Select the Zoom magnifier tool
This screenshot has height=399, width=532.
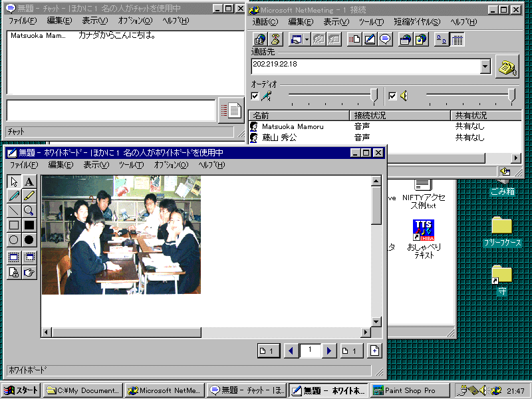(29, 211)
